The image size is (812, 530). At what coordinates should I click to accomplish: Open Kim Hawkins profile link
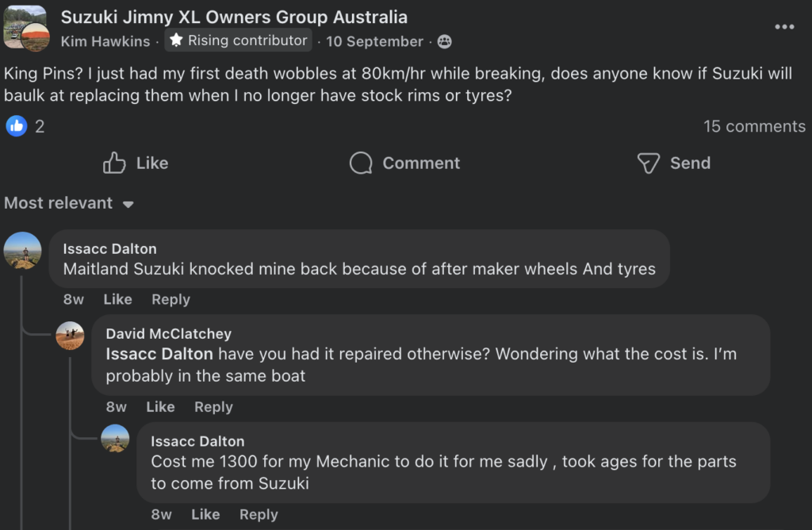[105, 41]
